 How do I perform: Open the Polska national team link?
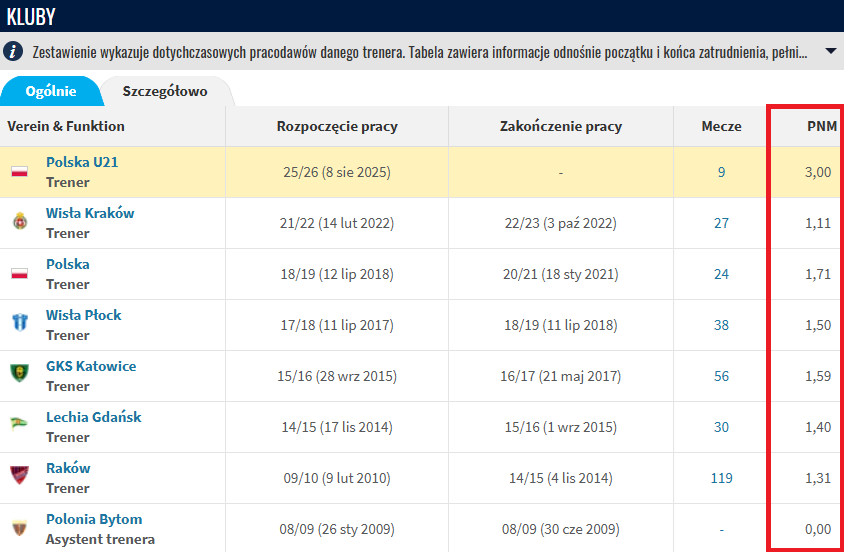pyautogui.click(x=68, y=264)
